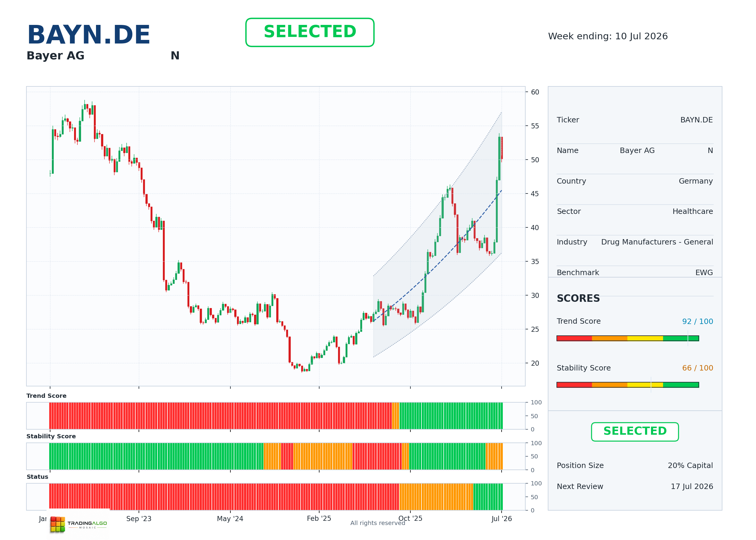
Task: Click the 'Status' history chart title
Action: (x=37, y=477)
